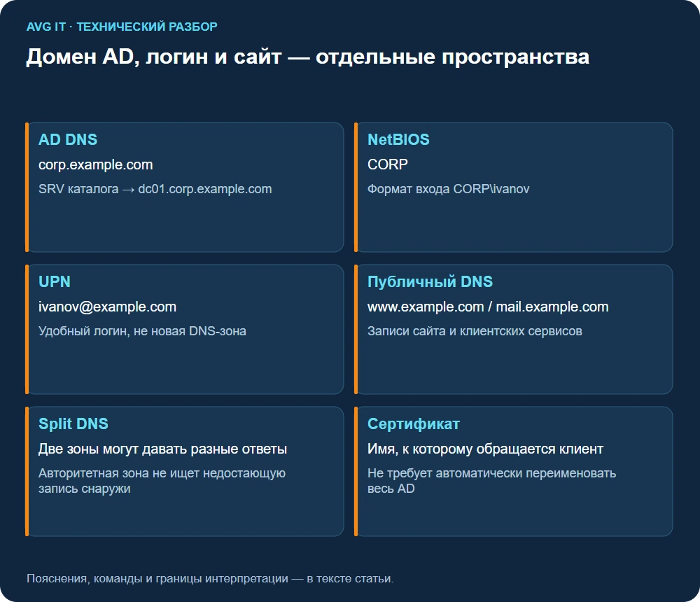The height and width of the screenshot is (602, 700).
Task: Click the login 'ivanov@example.com'
Action: tap(107, 307)
